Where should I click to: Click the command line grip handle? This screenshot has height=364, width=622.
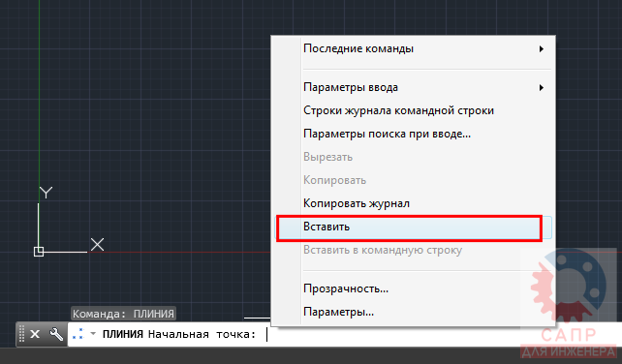[21, 334]
